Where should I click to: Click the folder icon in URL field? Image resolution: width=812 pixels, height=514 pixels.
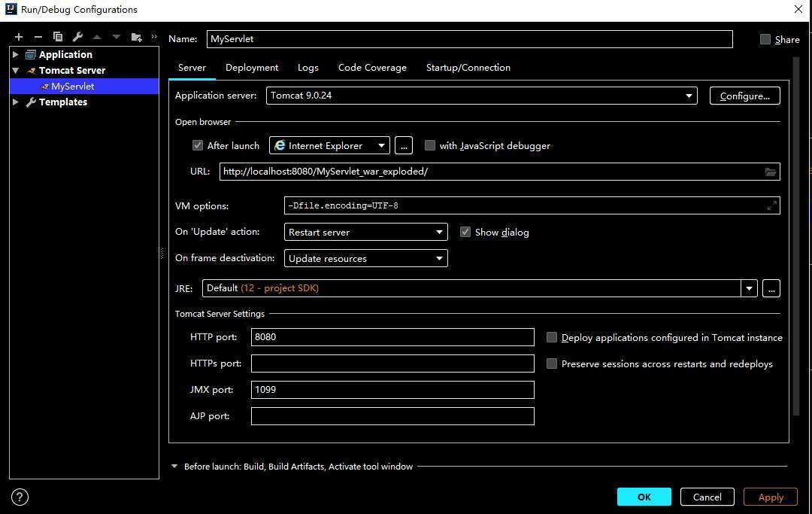(771, 172)
